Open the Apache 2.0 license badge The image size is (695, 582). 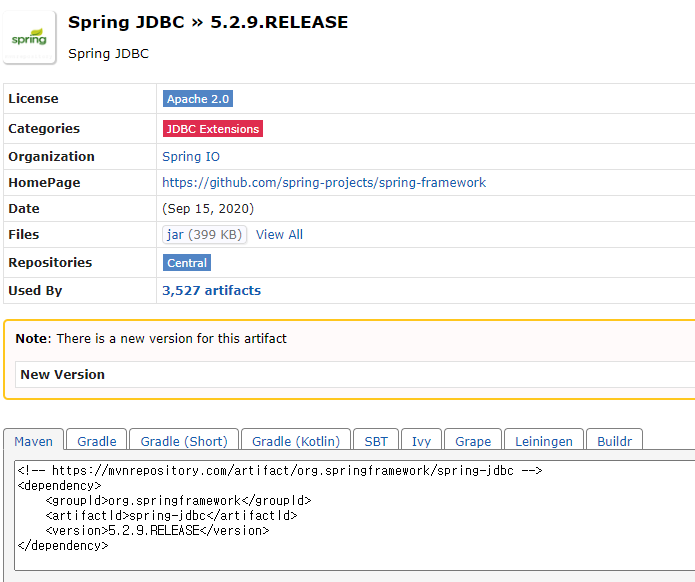(198, 99)
